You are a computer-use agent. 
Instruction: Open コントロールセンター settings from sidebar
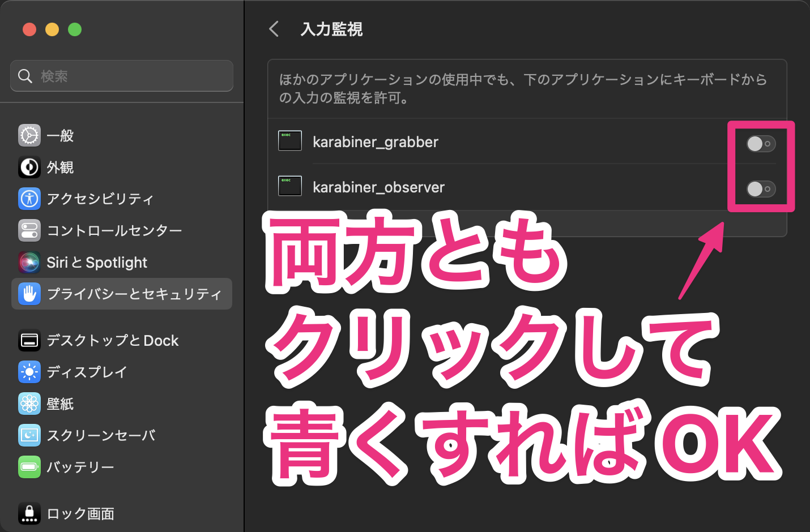29,230
